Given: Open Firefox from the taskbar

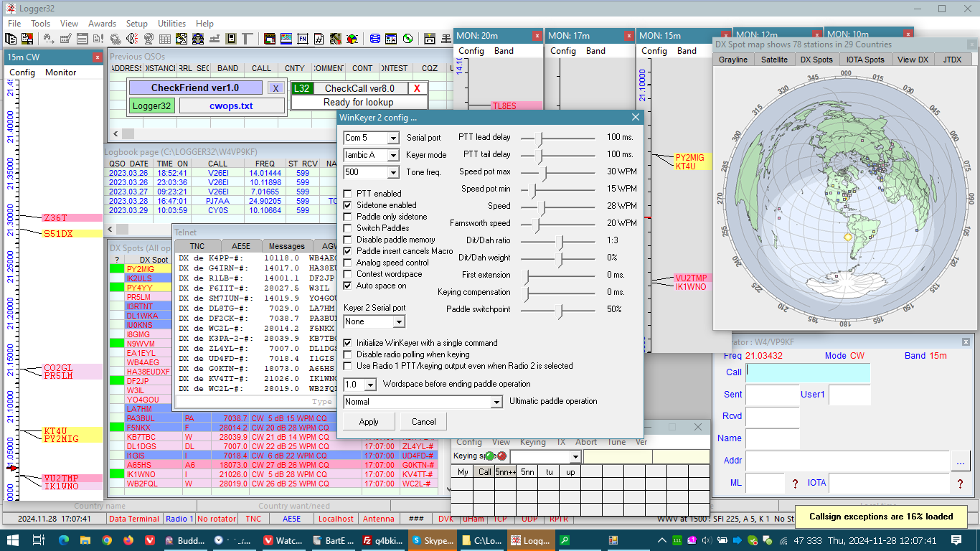Looking at the screenshot, I should coord(129,540).
